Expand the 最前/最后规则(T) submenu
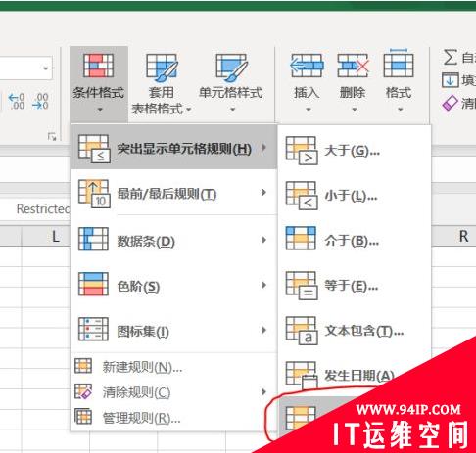This screenshot has height=453, width=476. point(173,194)
